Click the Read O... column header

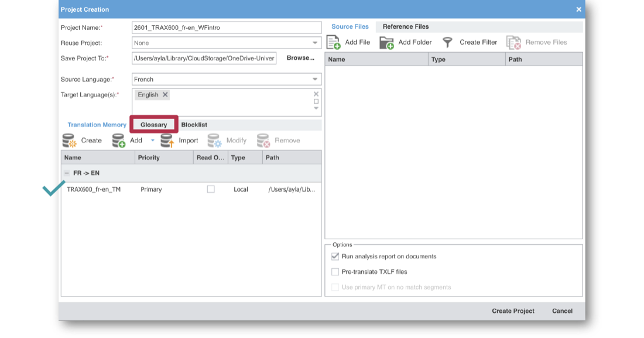coord(210,158)
